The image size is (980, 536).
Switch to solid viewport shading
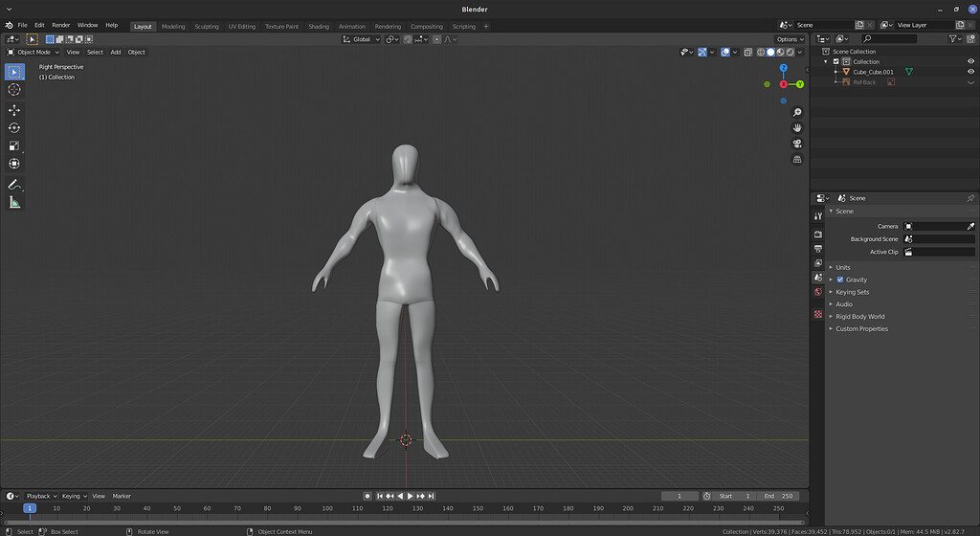tap(770, 53)
